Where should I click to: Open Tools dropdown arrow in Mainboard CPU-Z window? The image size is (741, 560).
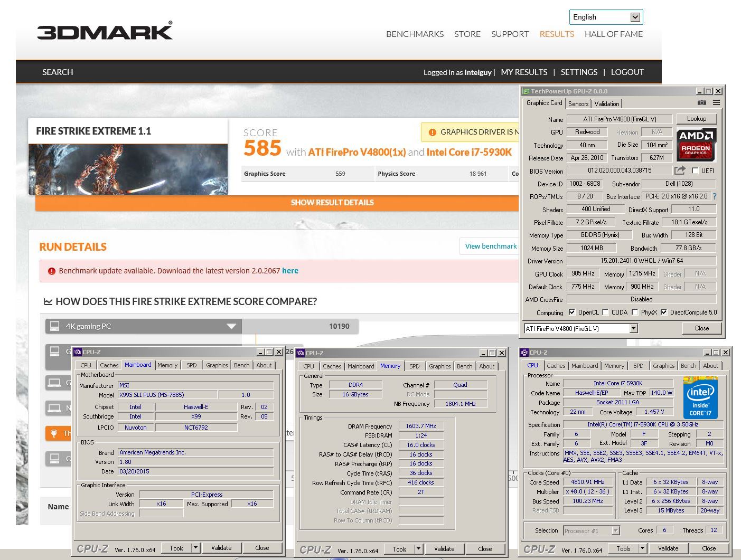195,548
